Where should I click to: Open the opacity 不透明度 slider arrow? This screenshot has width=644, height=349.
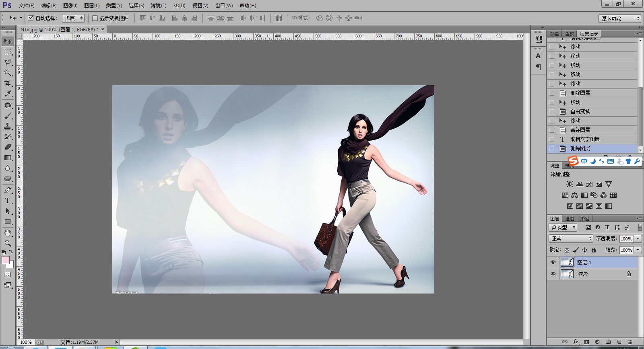(638, 239)
